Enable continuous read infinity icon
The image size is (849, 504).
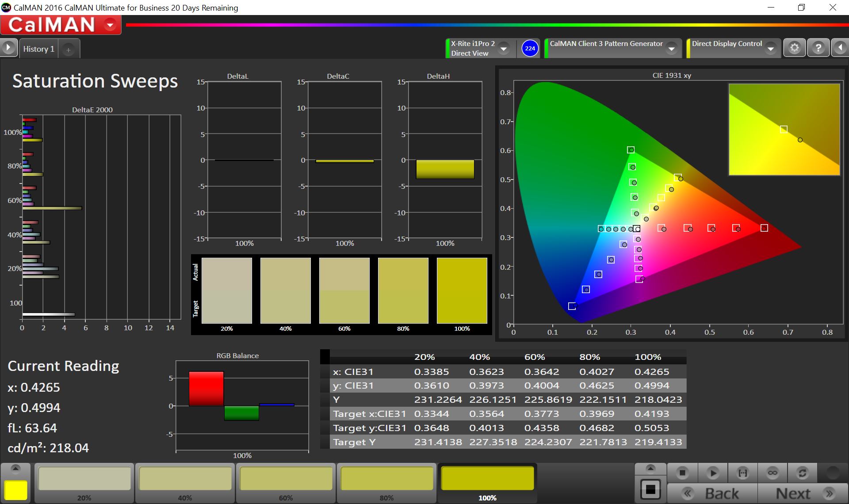coord(773,473)
